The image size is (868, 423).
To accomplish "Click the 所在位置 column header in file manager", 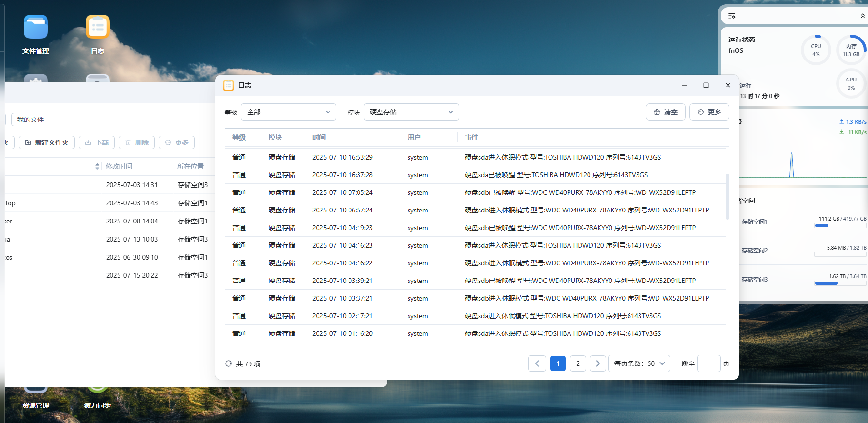I will tap(190, 166).
